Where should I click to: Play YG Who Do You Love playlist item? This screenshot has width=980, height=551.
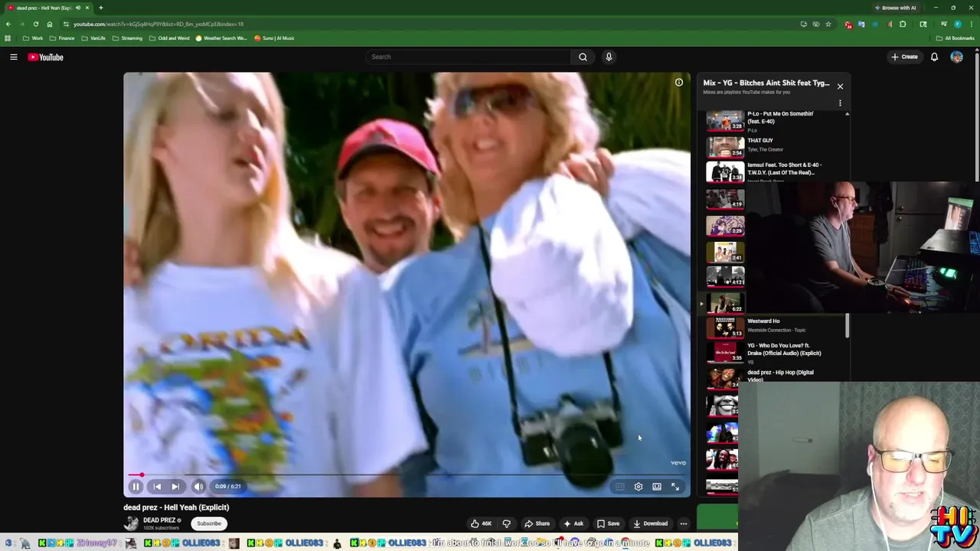(x=773, y=351)
